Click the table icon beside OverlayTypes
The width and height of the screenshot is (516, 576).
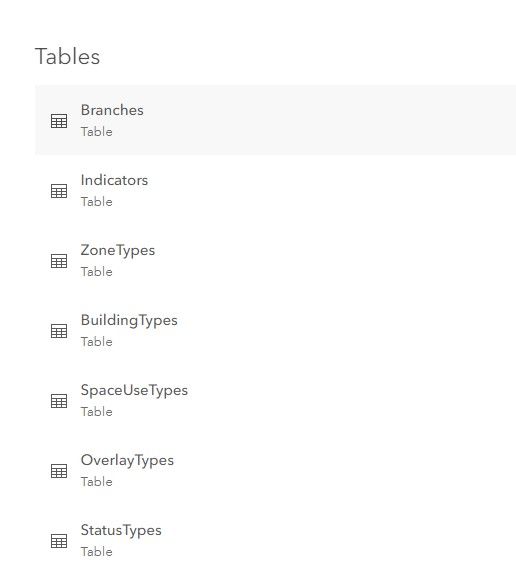point(59,471)
